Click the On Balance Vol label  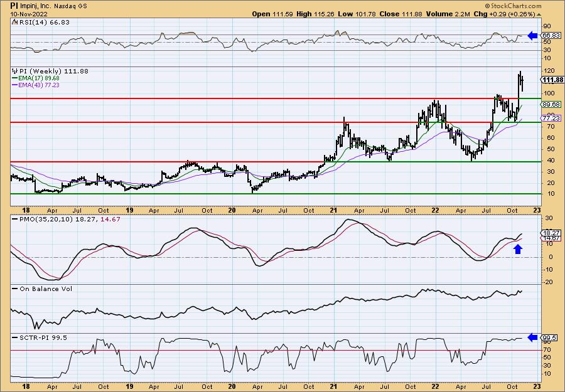pos(45,289)
